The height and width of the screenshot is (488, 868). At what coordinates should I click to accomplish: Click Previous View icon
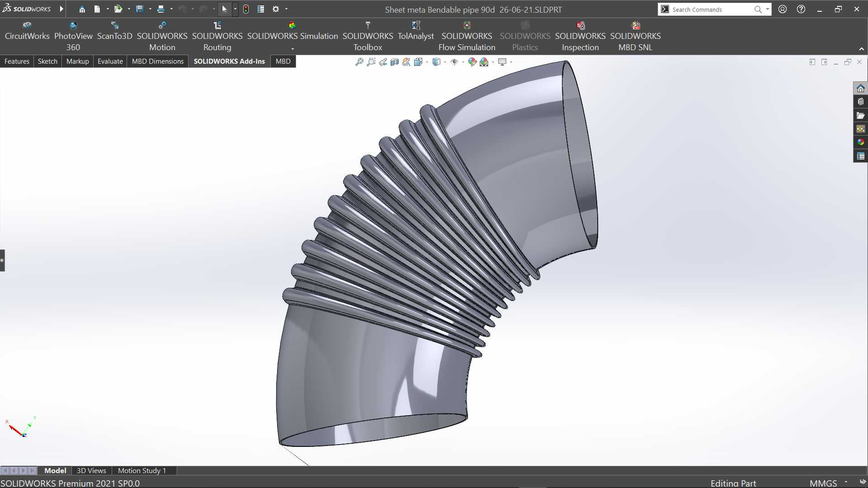tap(383, 62)
